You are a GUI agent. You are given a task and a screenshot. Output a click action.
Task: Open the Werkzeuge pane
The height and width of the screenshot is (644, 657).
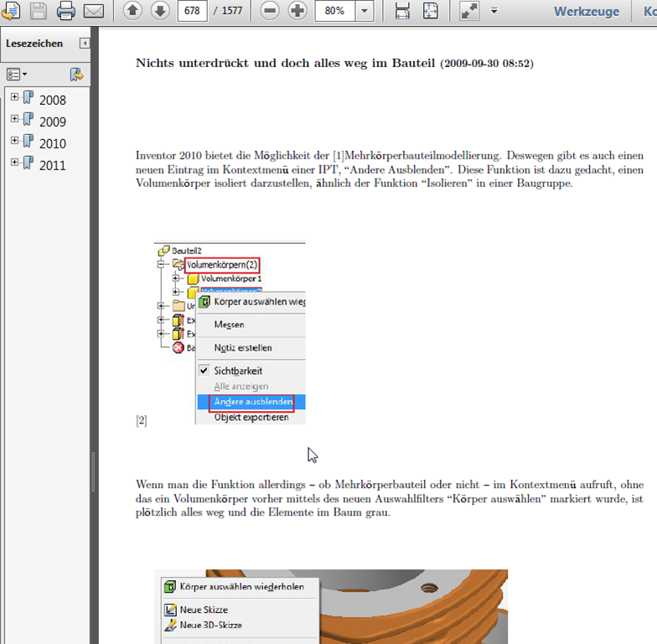tap(587, 12)
